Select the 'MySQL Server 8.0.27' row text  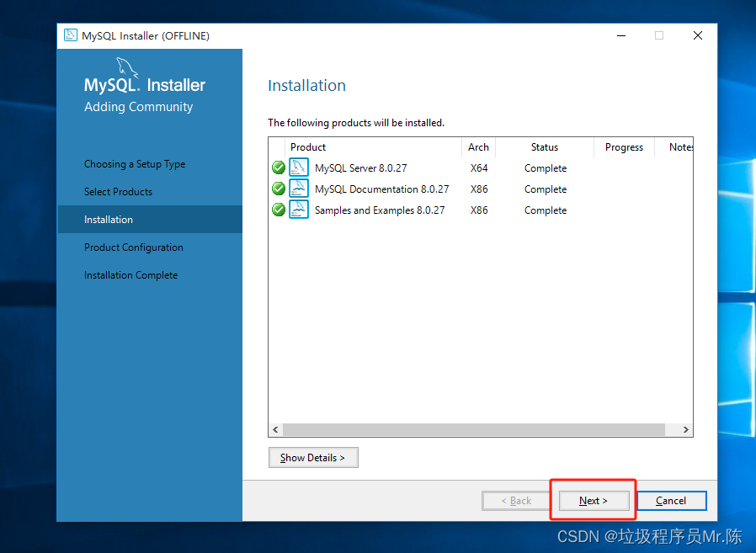click(x=360, y=168)
